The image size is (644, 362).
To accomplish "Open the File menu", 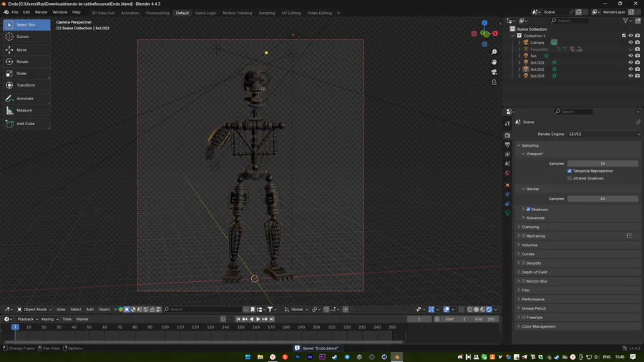I will click(15, 12).
